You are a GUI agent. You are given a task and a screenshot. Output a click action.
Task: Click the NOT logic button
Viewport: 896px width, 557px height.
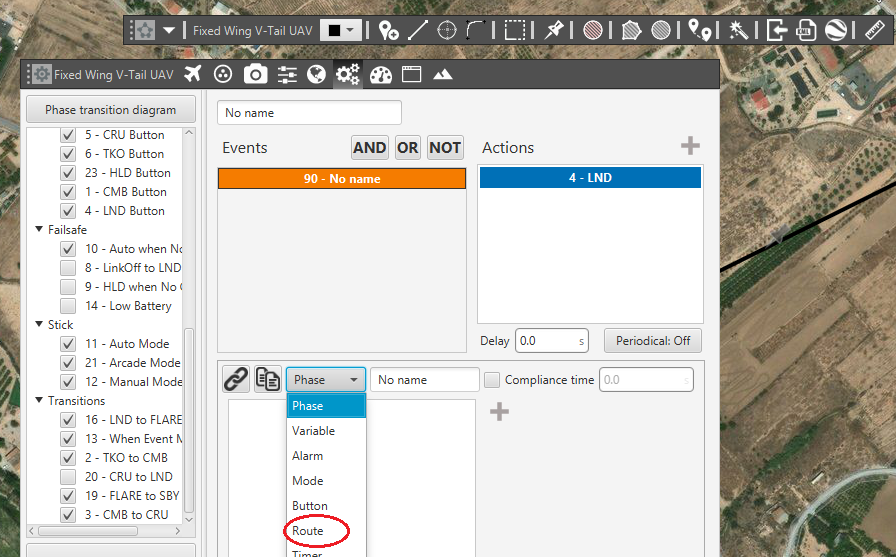coord(445,147)
